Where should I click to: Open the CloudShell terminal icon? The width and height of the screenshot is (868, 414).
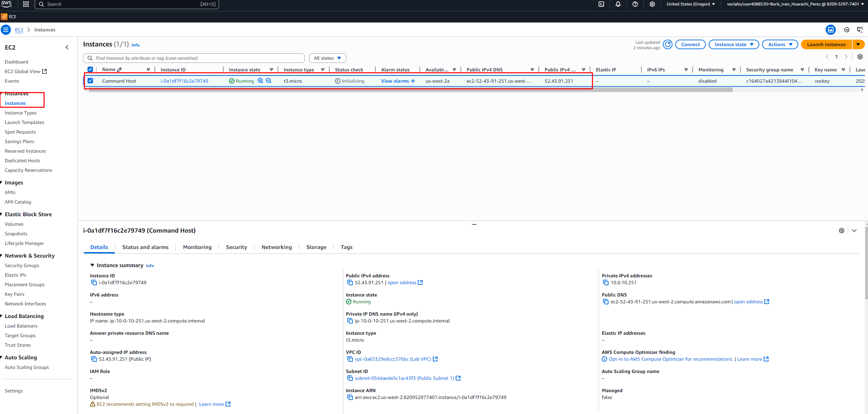click(x=601, y=4)
